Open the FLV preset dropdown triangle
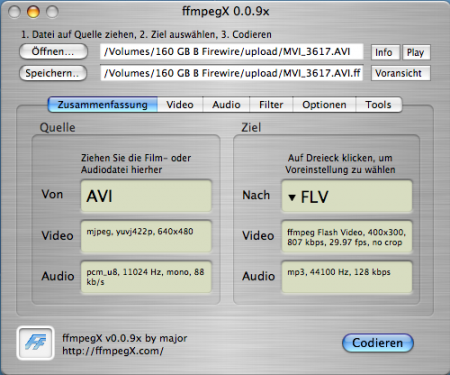The width and height of the screenshot is (450, 375). pos(292,197)
